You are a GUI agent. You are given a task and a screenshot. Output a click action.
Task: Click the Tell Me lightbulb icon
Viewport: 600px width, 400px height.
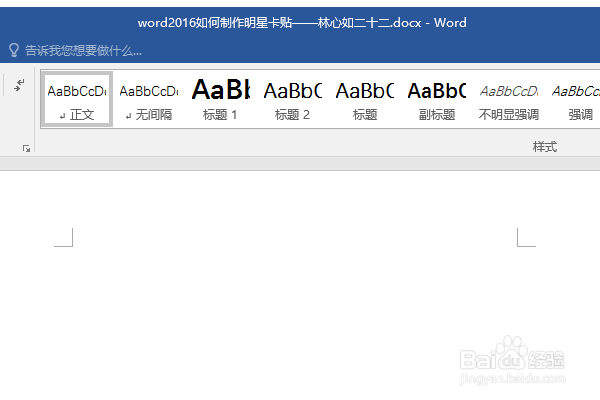pyautogui.click(x=14, y=50)
